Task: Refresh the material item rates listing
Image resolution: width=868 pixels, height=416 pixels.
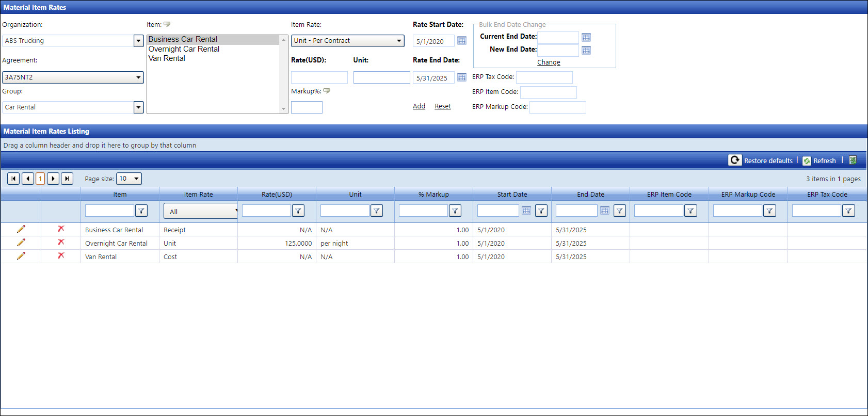Action: tap(819, 161)
